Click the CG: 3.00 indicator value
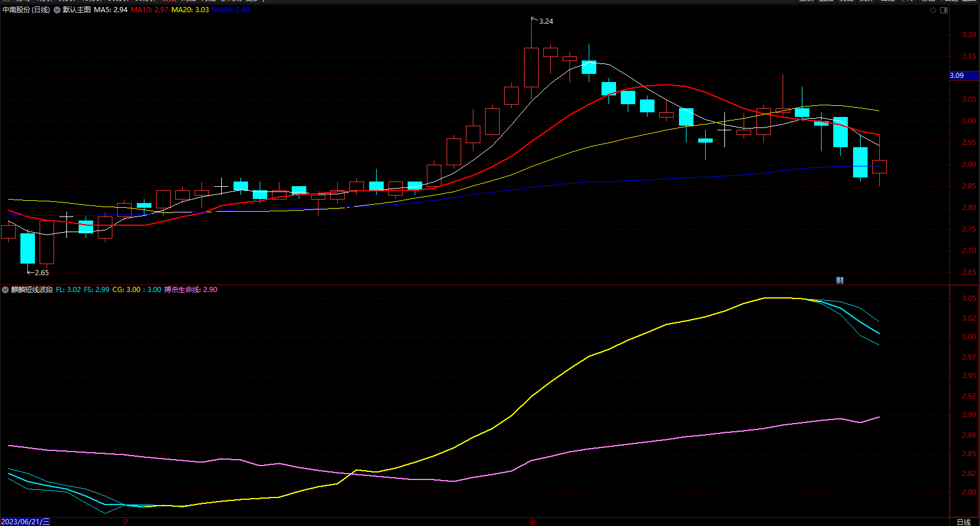Viewport: 980px width, 526px height. [126, 290]
